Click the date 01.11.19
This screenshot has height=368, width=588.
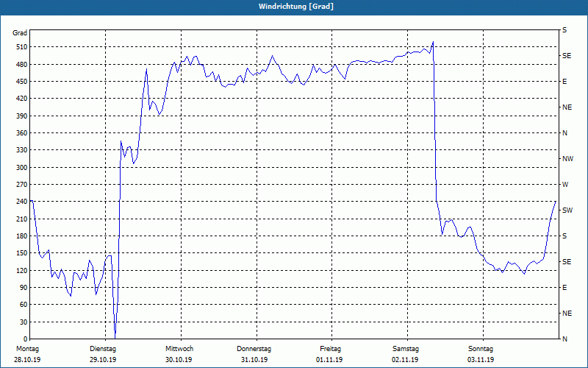[x=329, y=360]
